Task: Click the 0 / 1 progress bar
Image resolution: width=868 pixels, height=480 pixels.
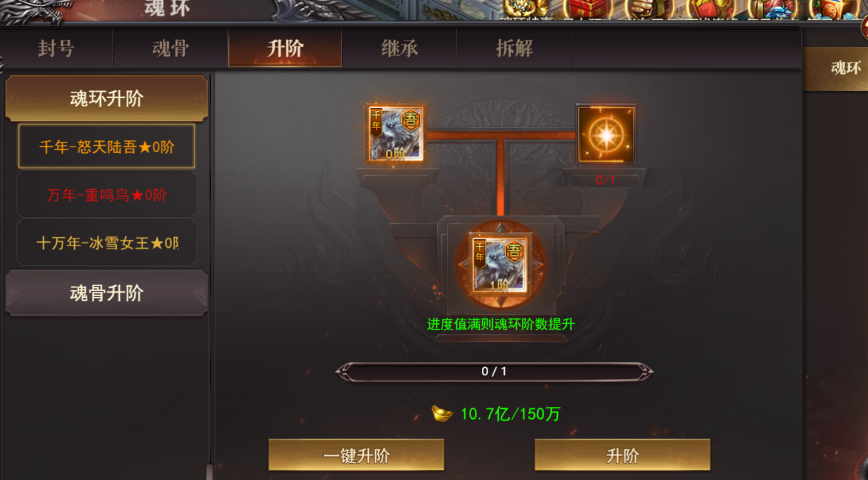Action: coord(494,371)
